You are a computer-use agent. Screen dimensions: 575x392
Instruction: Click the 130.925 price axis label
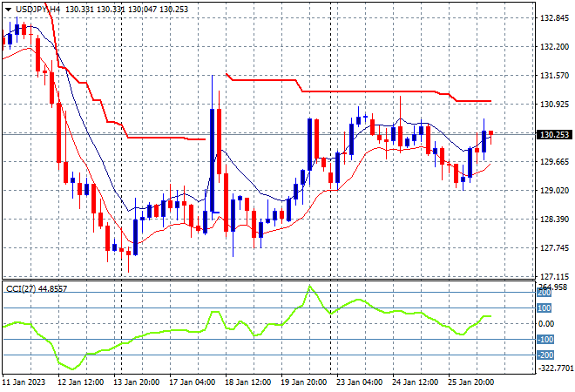(x=555, y=105)
